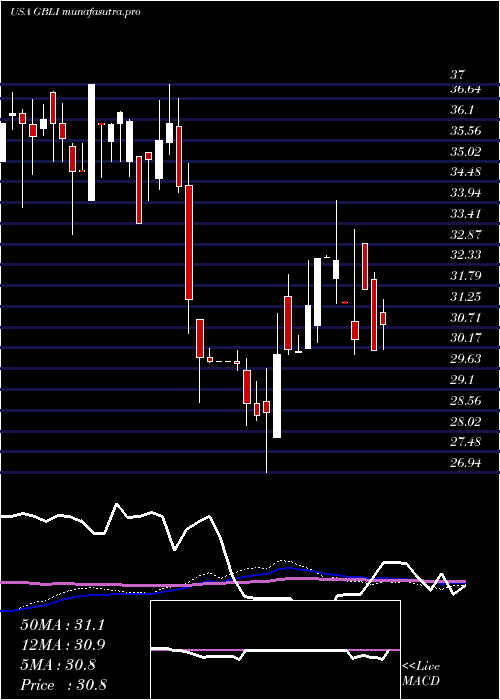Click the 33.94 price axis label
Image resolution: width=500 pixels, height=700 pixels.
[466, 193]
